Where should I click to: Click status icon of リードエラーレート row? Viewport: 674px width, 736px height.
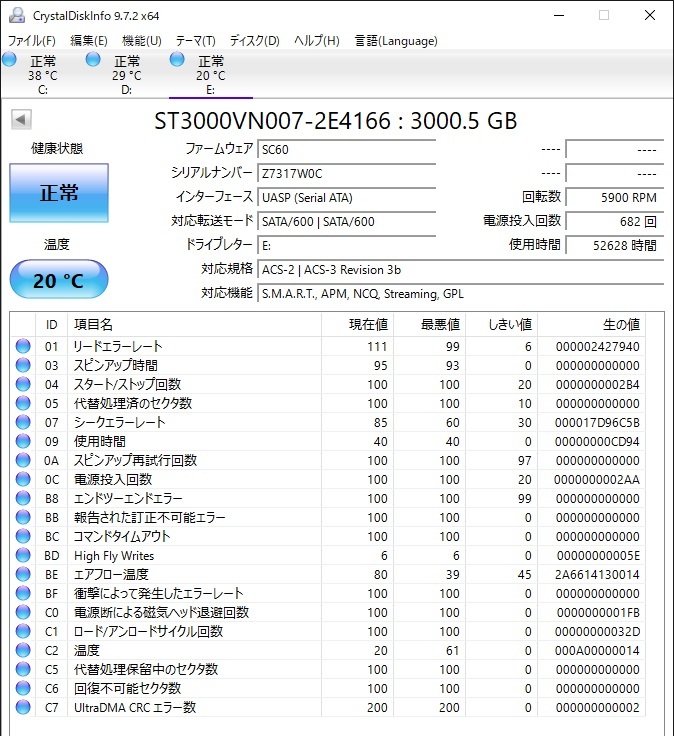23,346
